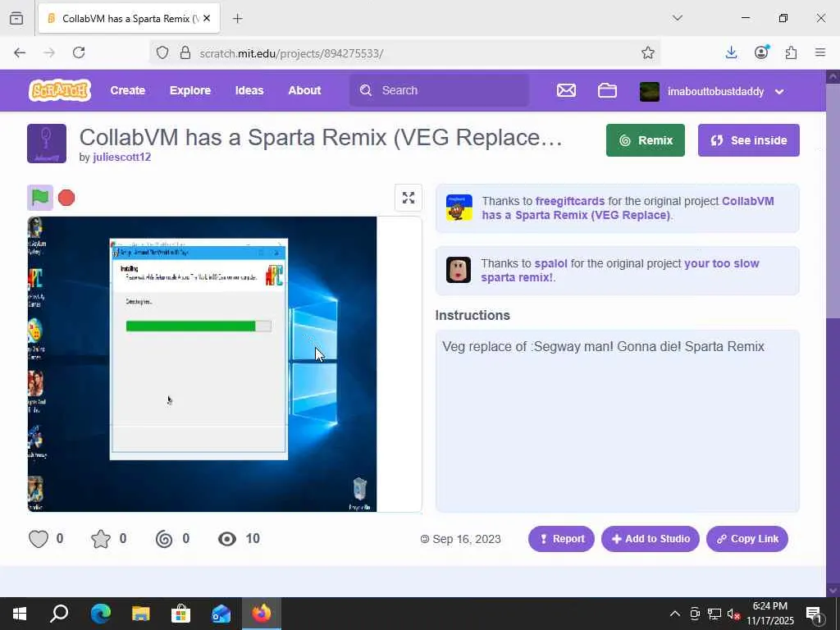Viewport: 840px width, 630px height.
Task: Click the search magnifier icon in navbar
Action: [366, 90]
